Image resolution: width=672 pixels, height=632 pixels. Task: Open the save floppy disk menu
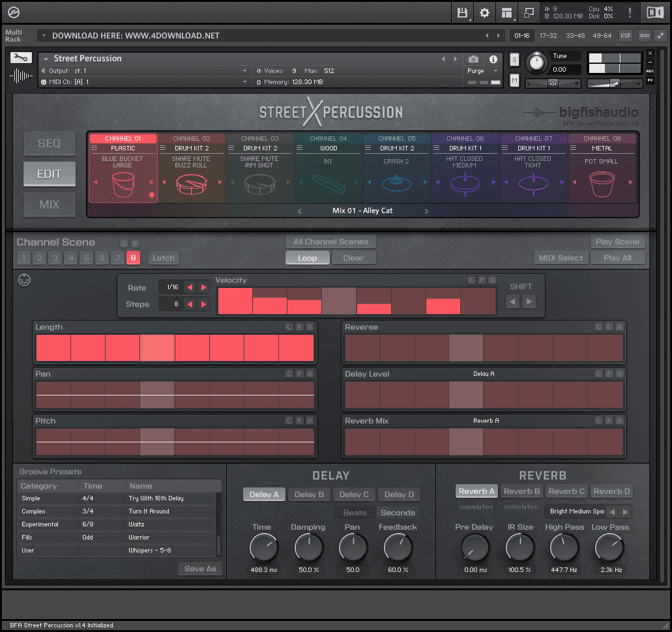[462, 13]
